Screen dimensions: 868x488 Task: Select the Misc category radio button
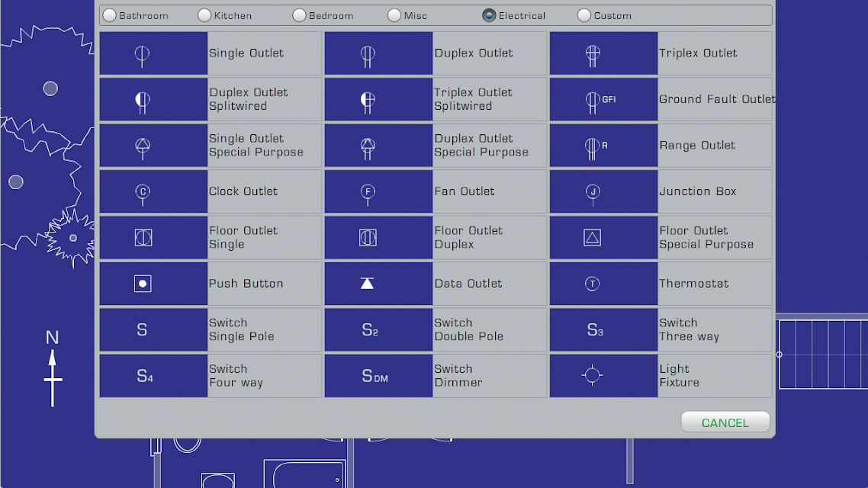pos(394,15)
